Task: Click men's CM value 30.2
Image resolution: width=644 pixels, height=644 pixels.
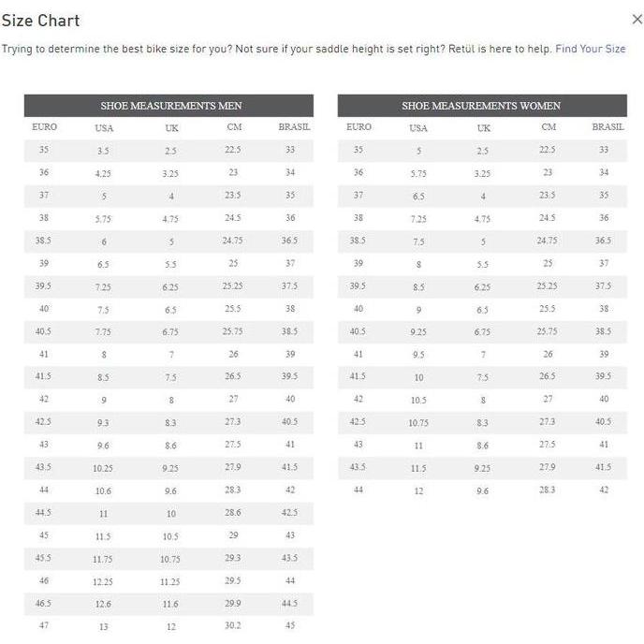Action: point(233,626)
